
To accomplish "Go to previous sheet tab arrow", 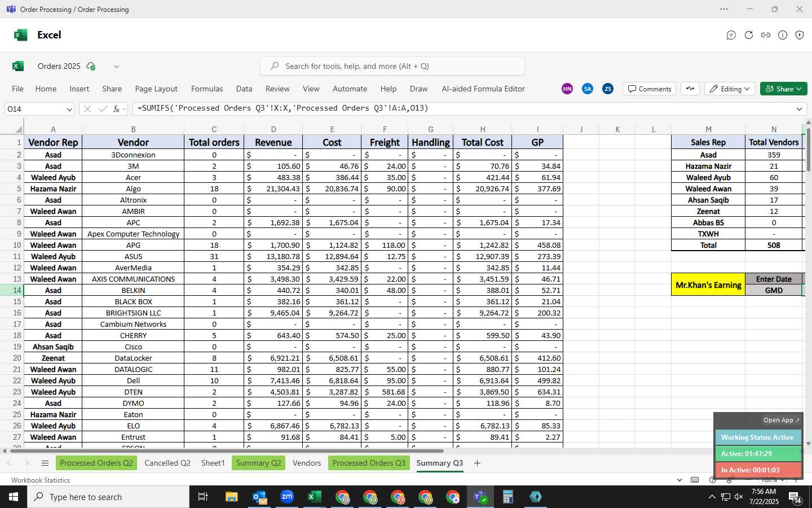I will tap(9, 463).
